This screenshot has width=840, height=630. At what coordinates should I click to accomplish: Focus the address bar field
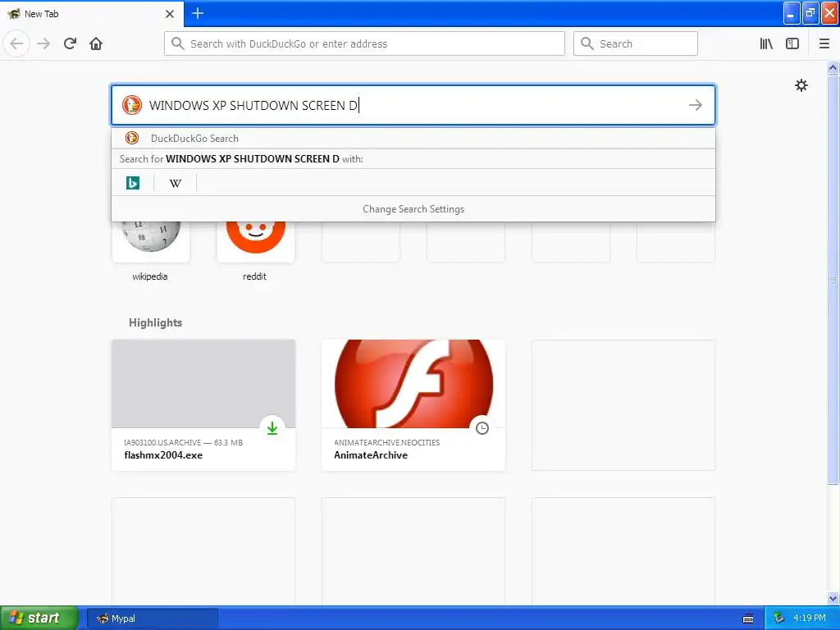(x=364, y=44)
